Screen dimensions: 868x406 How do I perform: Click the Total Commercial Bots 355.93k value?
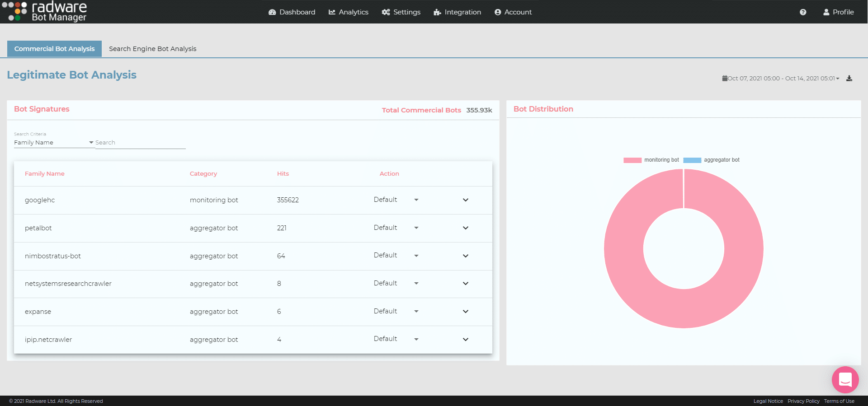[479, 110]
